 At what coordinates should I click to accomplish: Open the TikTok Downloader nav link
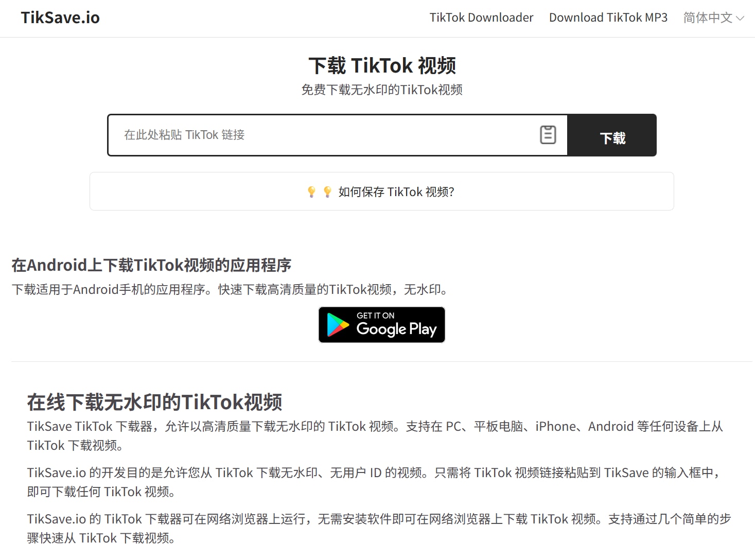pos(481,17)
